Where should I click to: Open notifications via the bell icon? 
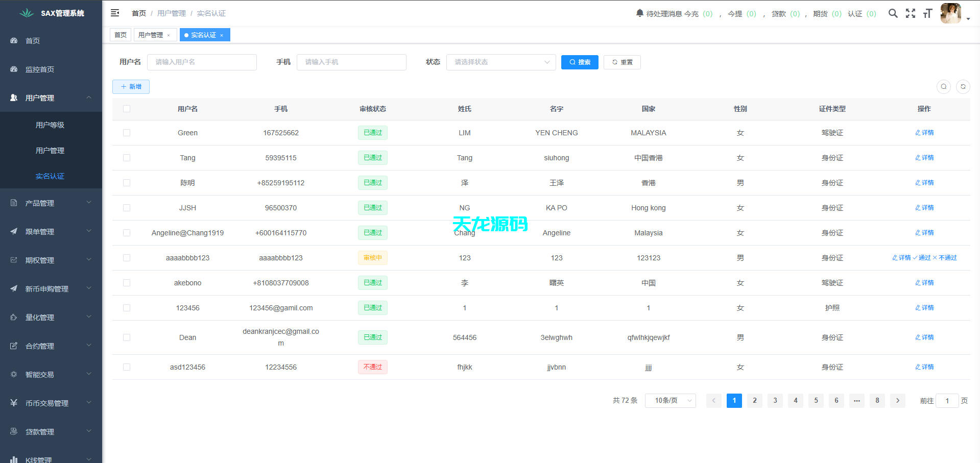(640, 13)
